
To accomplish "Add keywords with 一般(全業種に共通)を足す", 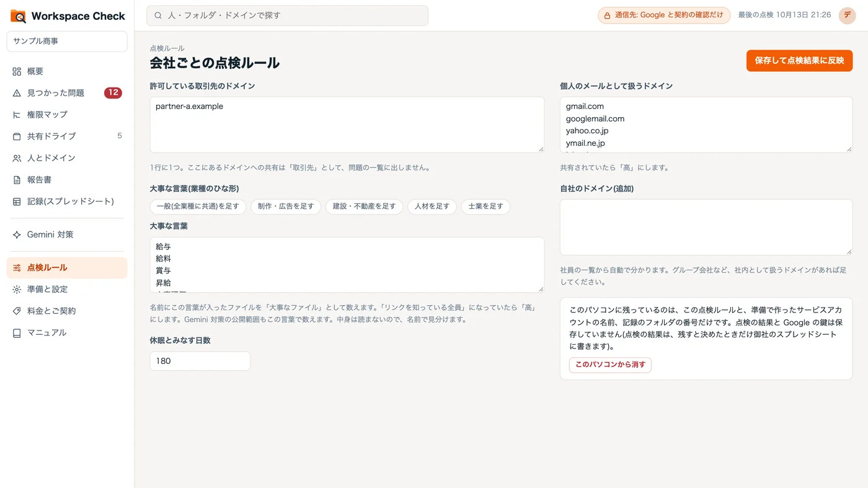I will [x=198, y=206].
